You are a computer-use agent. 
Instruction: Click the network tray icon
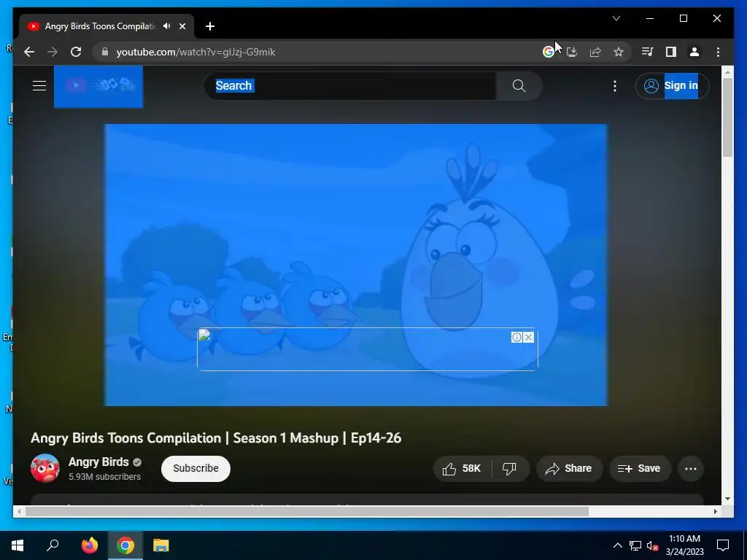[x=635, y=545]
